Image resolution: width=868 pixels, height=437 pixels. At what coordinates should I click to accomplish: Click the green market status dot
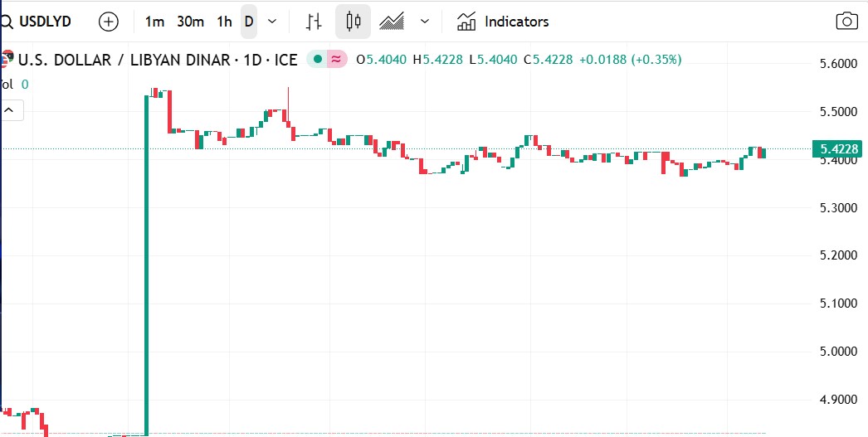[317, 60]
